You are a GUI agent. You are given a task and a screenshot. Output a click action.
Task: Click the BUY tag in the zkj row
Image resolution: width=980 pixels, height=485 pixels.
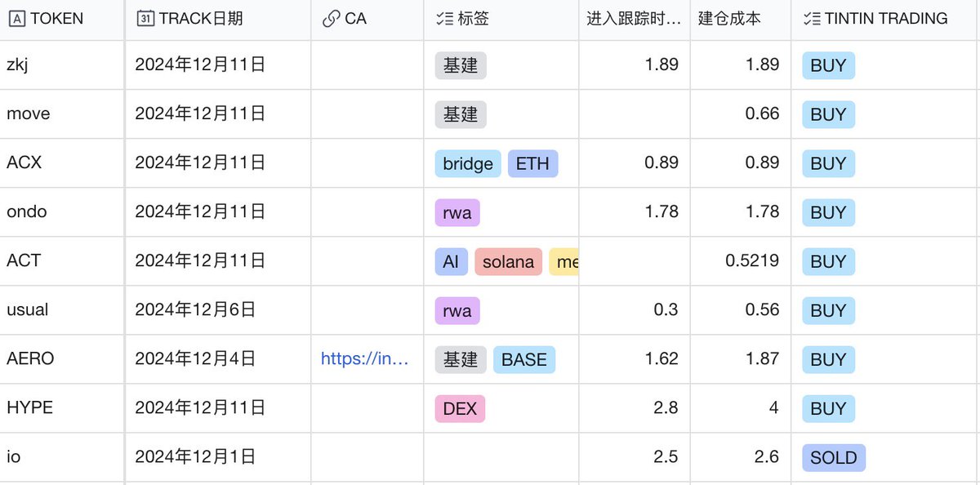[x=828, y=66]
